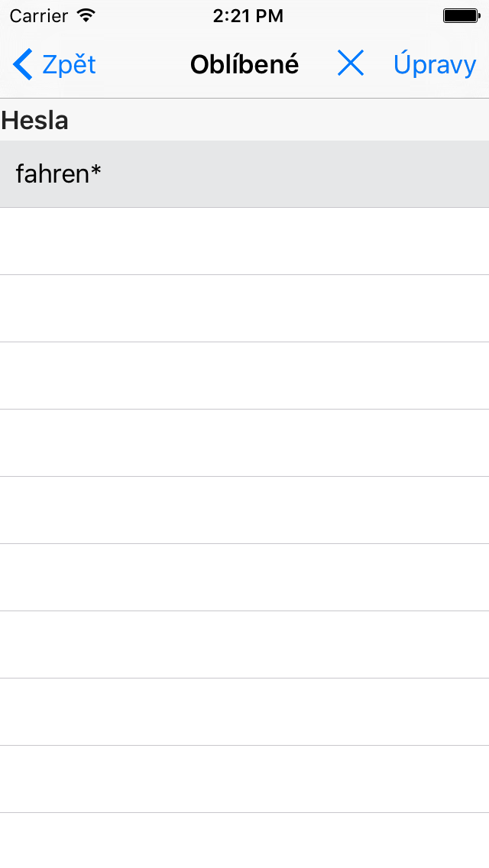Viewport: 489px width, 868px height.
Task: Select the seventh empty row below fahren*
Action: point(244,645)
